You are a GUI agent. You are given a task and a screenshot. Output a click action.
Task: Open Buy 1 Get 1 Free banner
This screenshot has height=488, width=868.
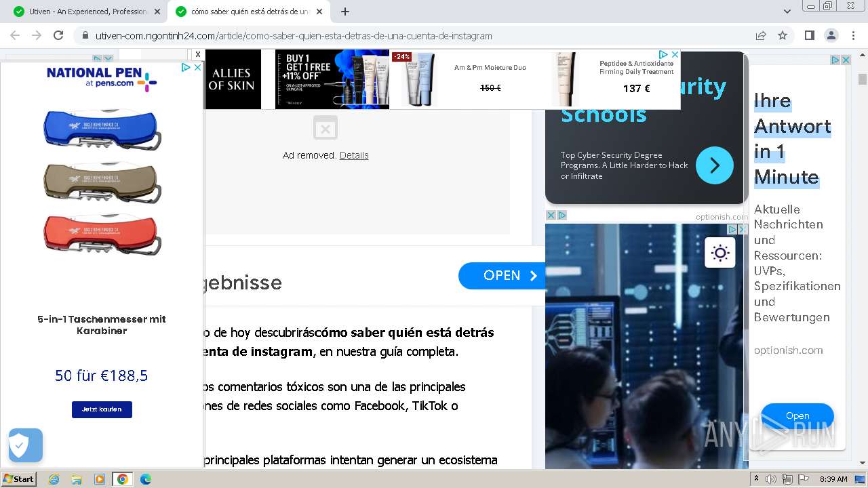(332, 79)
